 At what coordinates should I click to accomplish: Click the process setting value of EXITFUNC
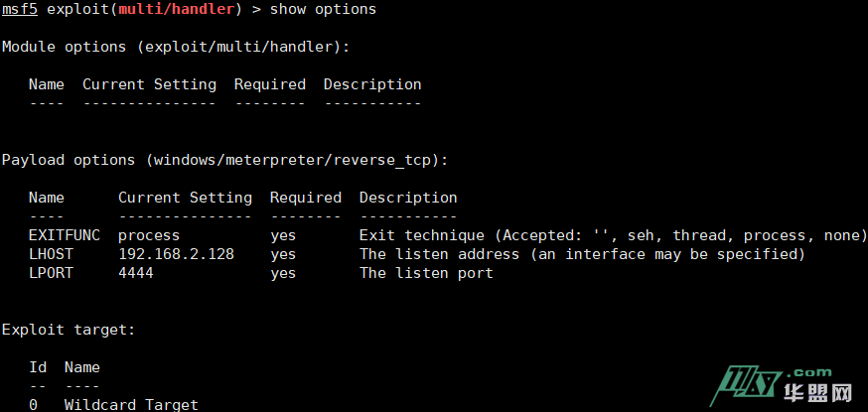coord(149,235)
